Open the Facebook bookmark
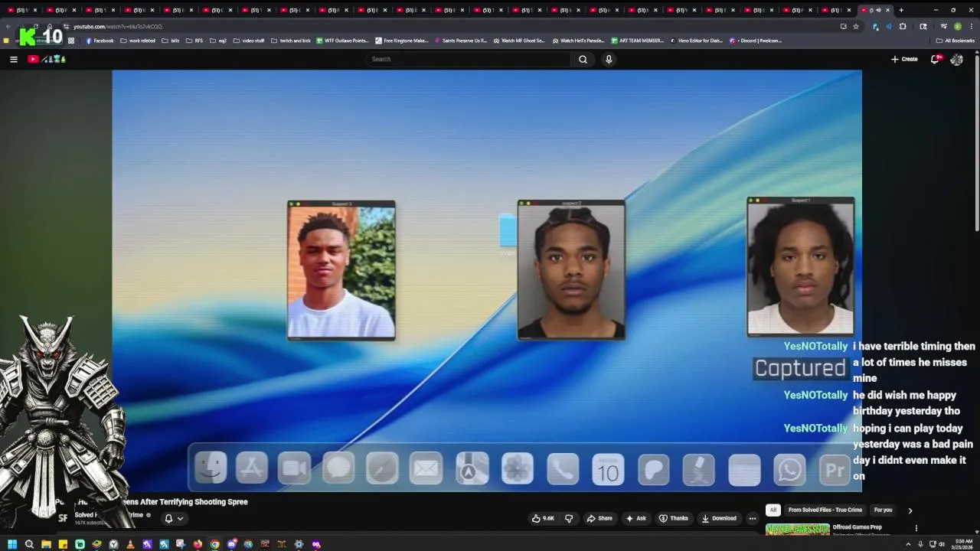 (x=100, y=41)
